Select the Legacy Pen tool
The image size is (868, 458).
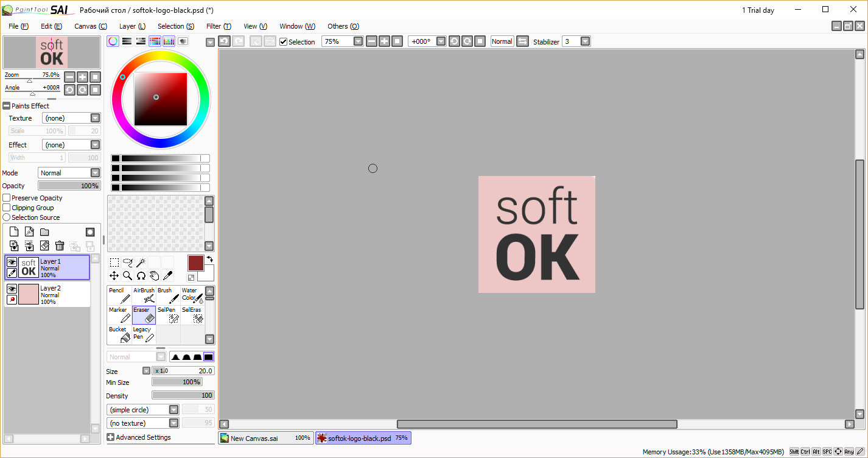[x=144, y=334]
